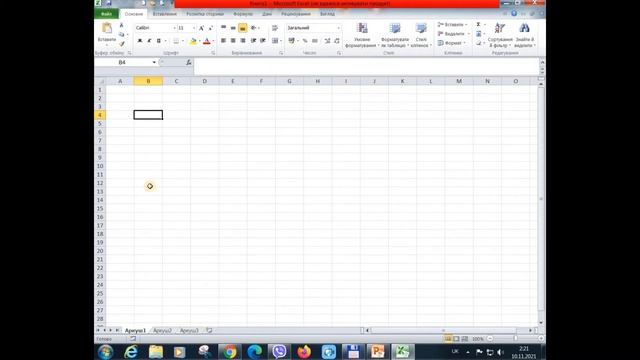
Task: Align cell text to the left
Action: tap(223, 41)
